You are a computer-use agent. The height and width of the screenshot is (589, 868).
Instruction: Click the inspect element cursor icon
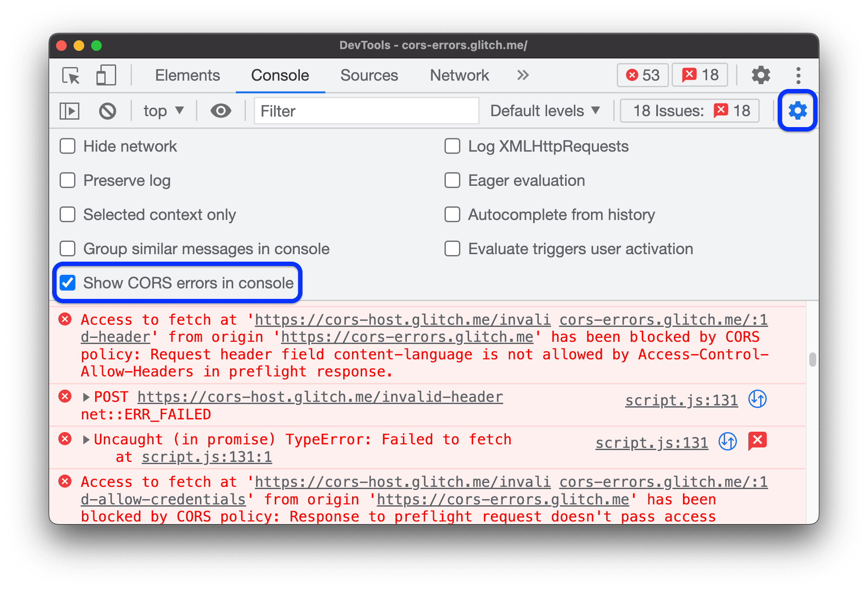click(71, 74)
